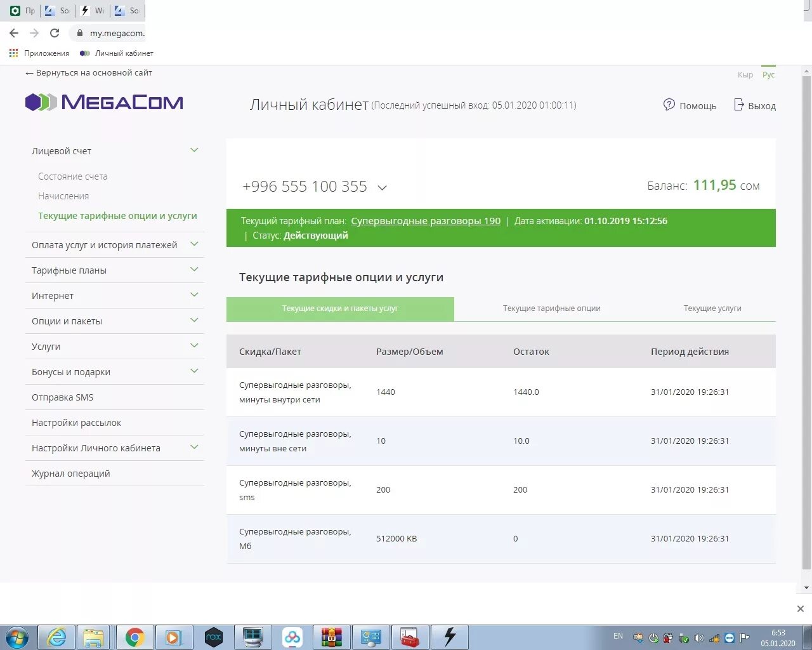Expand Оплата услуг и история платежей chevron
This screenshot has width=812, height=650.
pos(194,244)
